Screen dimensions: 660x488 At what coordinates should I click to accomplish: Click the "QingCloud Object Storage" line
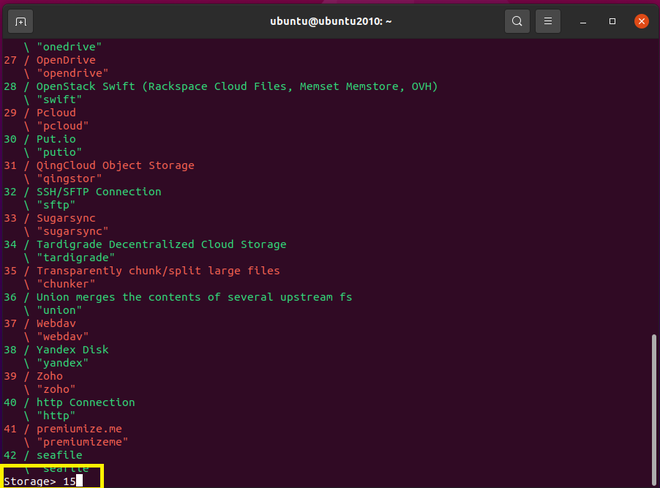point(115,165)
